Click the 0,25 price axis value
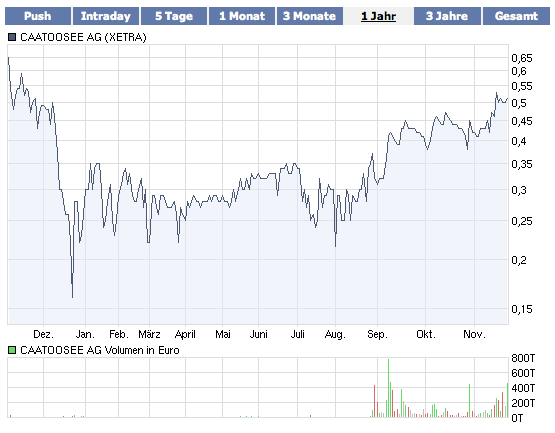 pyautogui.click(x=522, y=221)
